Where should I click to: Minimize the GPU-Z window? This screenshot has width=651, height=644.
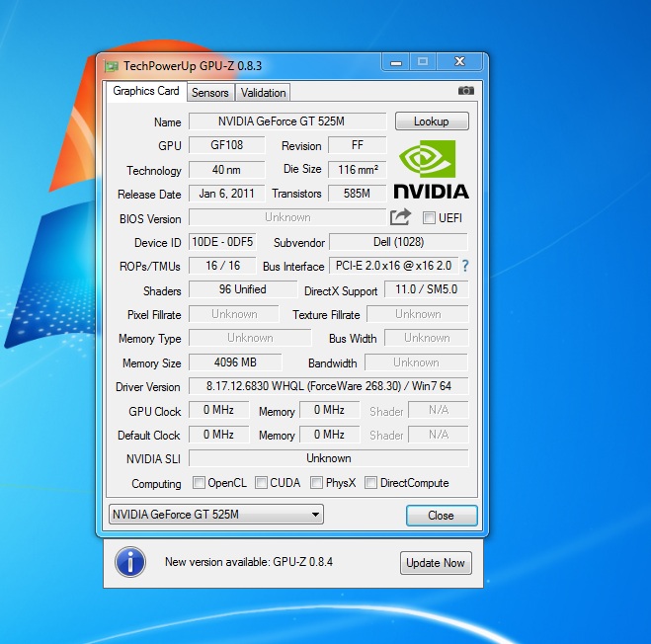point(396,62)
